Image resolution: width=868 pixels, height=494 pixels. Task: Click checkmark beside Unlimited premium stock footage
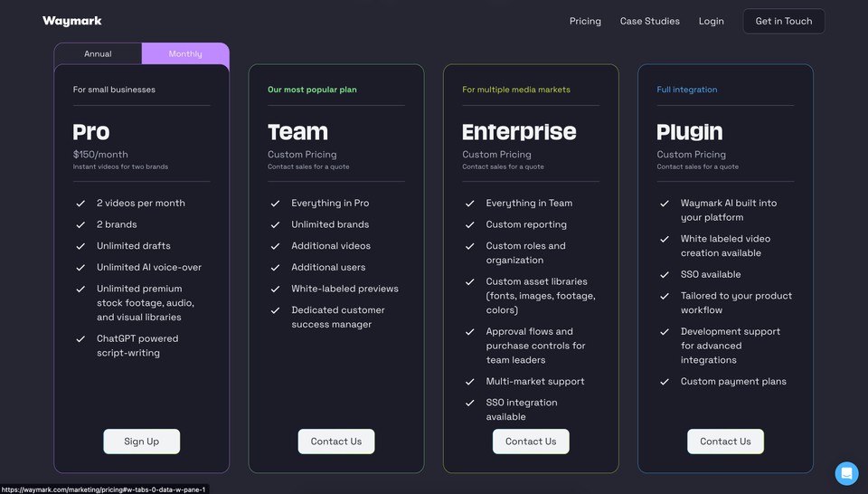pos(80,290)
